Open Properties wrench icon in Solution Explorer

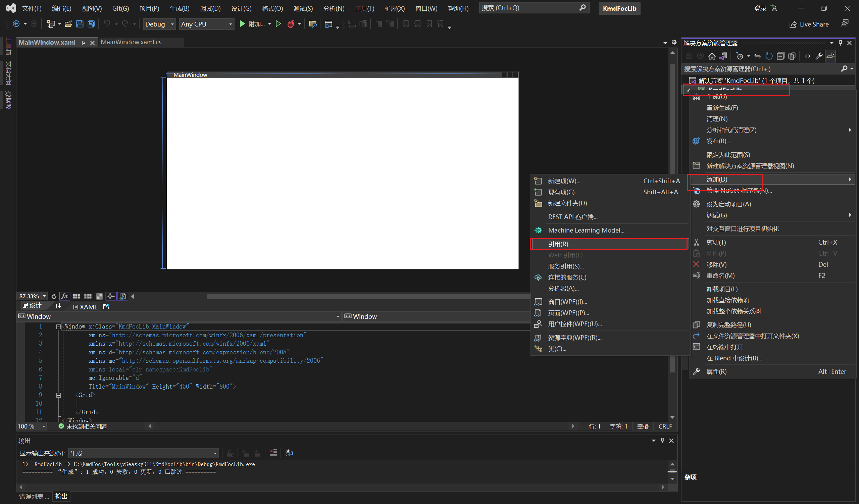click(x=819, y=56)
